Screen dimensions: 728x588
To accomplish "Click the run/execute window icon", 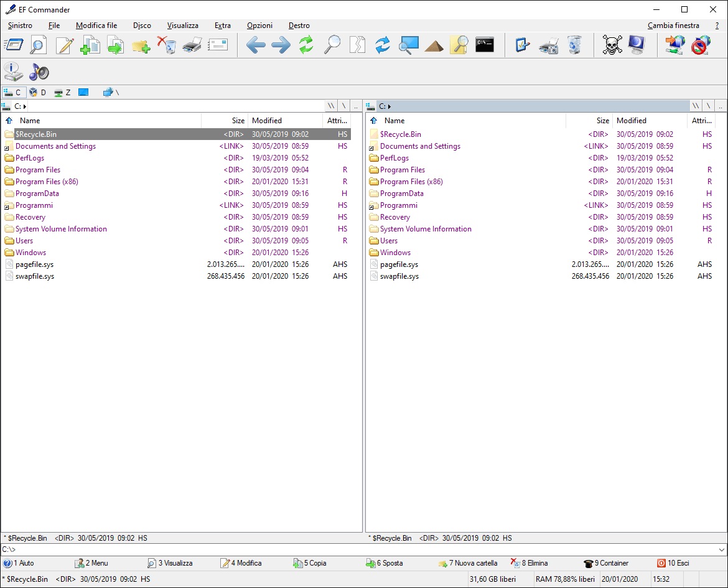I will 14,45.
